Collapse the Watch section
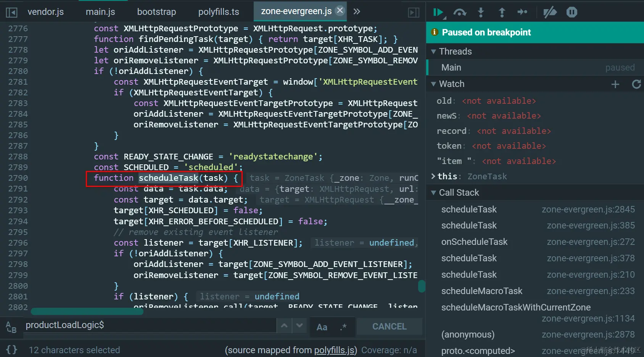 (x=433, y=84)
